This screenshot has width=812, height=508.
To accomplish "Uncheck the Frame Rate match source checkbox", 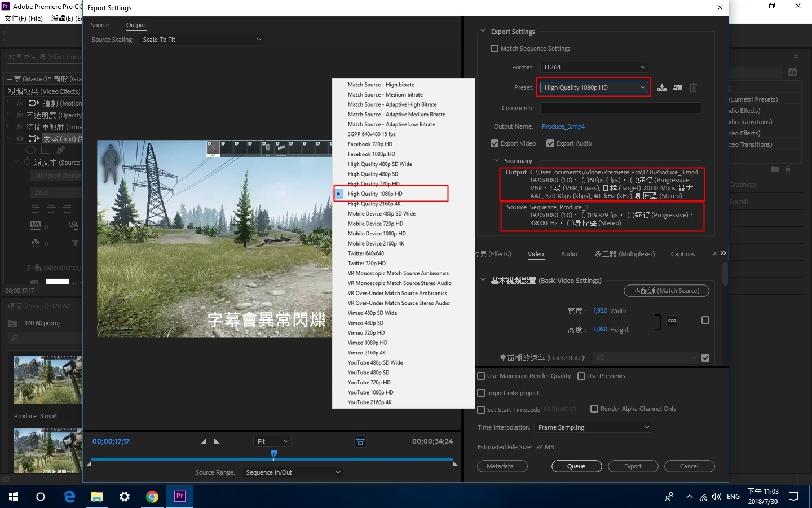I will [705, 358].
